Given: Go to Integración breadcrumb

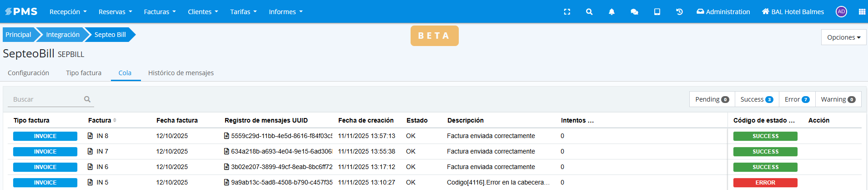Looking at the screenshot, I should click(x=63, y=35).
